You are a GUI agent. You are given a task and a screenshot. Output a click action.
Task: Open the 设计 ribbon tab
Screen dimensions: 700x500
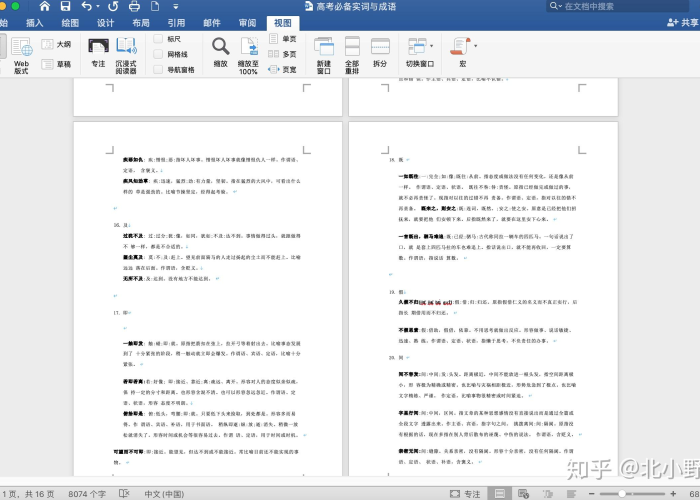pos(106,23)
